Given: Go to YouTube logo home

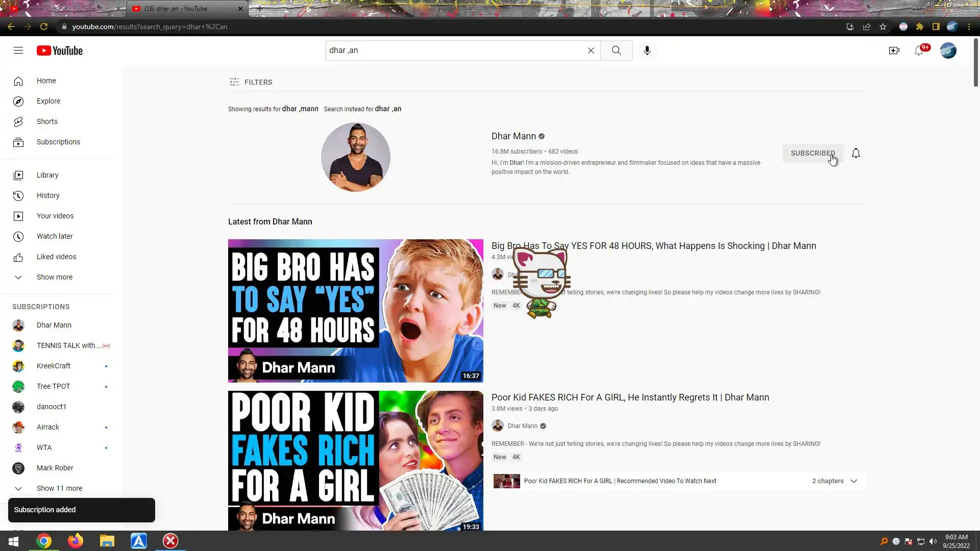Looking at the screenshot, I should pyautogui.click(x=60, y=51).
